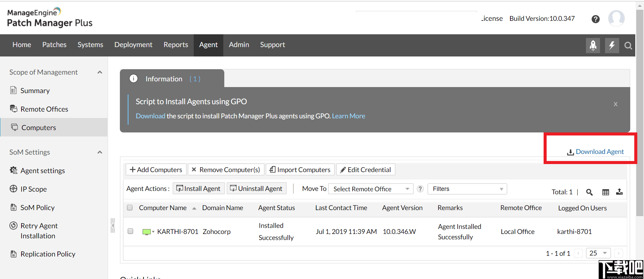Click the Download Agent link
The height and width of the screenshot is (279, 644).
tap(596, 152)
